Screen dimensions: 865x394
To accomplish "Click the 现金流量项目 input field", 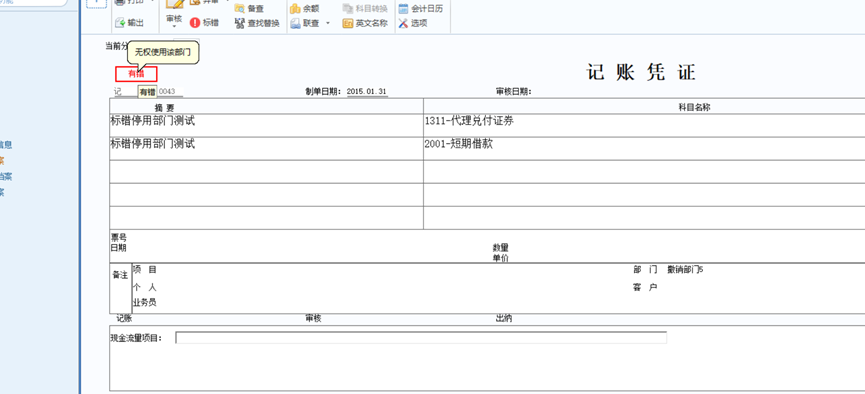I will point(421,338).
